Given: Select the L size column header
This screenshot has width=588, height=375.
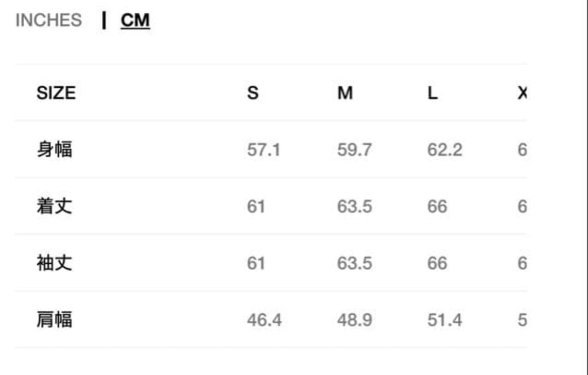Looking at the screenshot, I should [x=433, y=93].
